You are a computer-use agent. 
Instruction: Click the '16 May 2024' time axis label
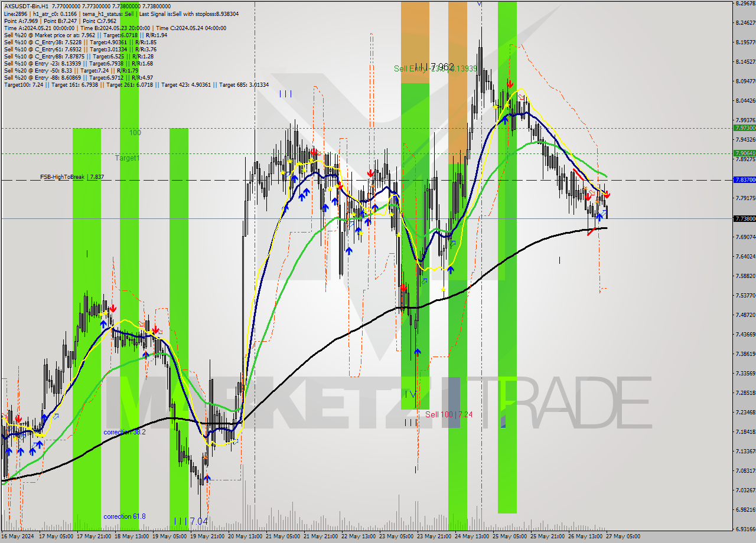[x=18, y=537]
